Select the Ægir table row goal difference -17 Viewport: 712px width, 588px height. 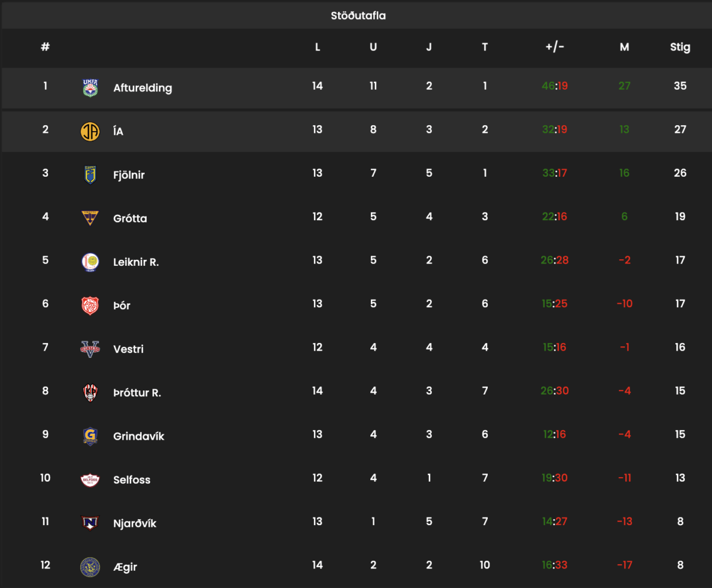coord(624,565)
